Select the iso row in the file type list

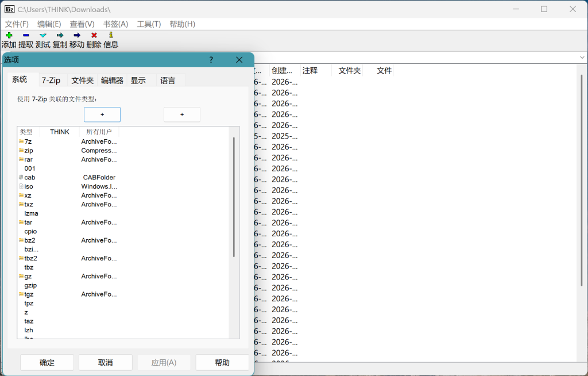[x=29, y=186]
